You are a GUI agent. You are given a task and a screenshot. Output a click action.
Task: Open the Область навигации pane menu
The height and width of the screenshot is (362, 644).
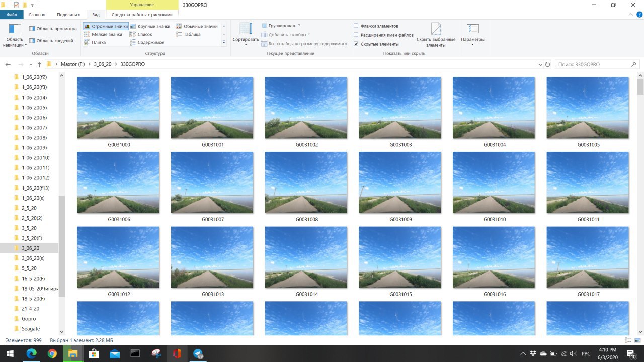tap(15, 35)
